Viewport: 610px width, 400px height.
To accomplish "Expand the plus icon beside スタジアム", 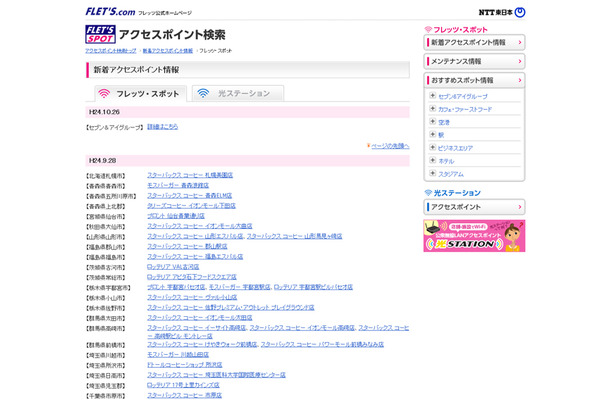I will point(432,173).
